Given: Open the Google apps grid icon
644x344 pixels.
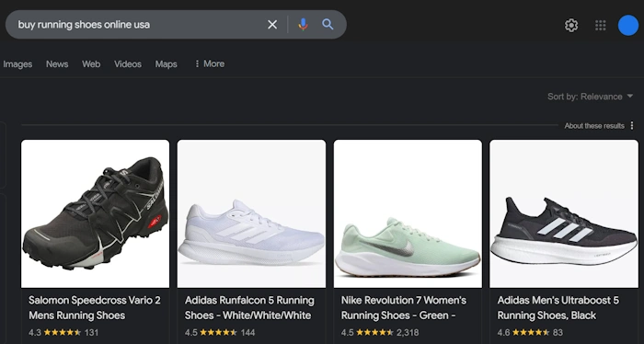Looking at the screenshot, I should point(601,26).
